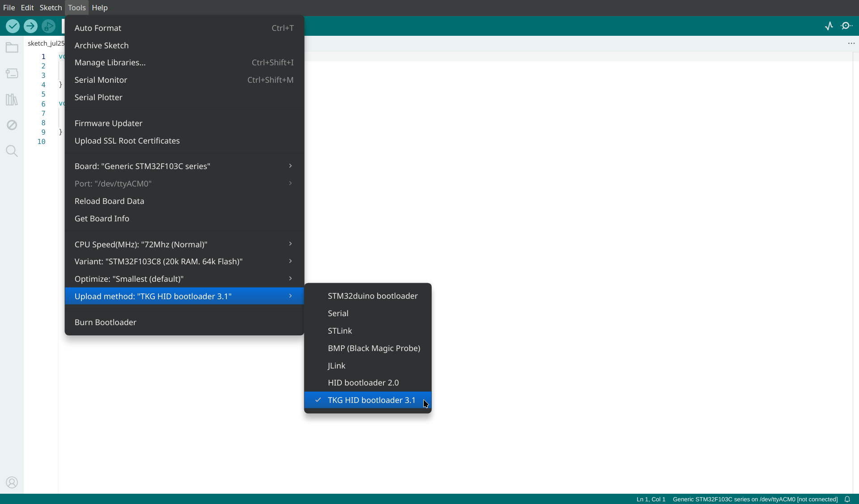The image size is (859, 504).
Task: Select HID bootloader 2.0 upload method
Action: [368, 383]
